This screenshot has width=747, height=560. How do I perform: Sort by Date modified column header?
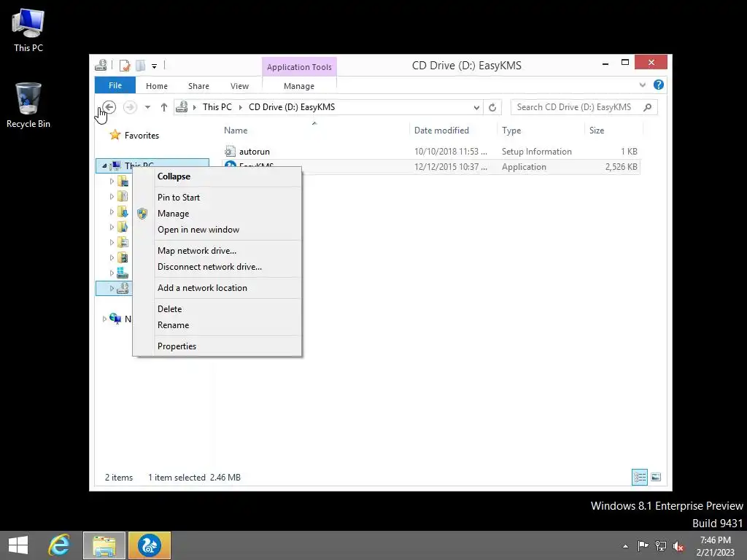coord(452,130)
